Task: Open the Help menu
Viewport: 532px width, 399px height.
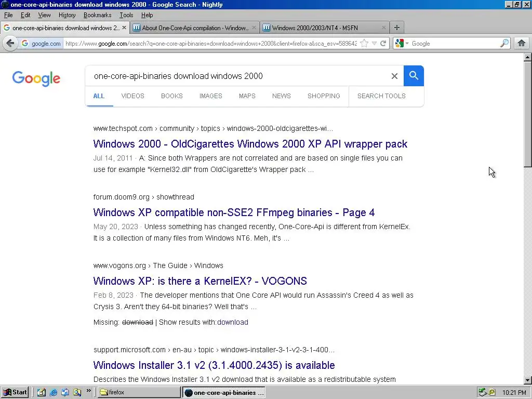Action: click(147, 15)
